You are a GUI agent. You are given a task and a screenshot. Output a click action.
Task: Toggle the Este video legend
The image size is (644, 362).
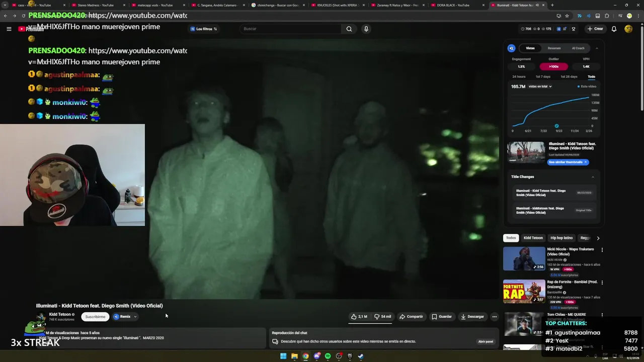point(587,86)
